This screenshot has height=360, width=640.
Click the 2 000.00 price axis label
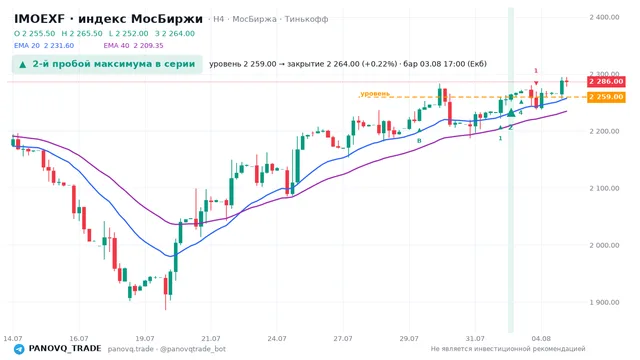[604, 245]
